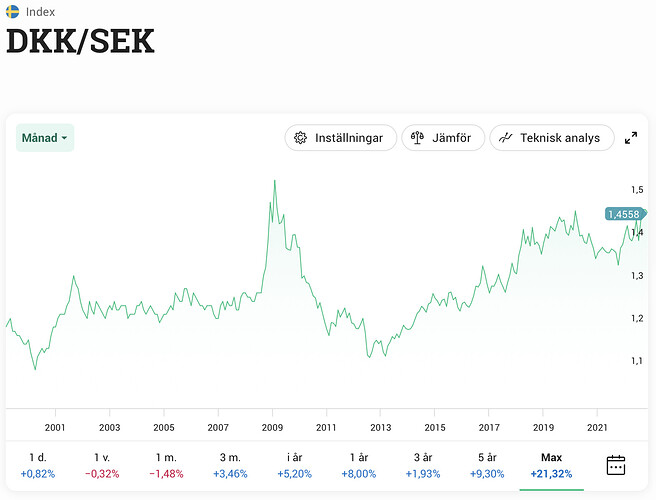Open the calendar date range picker icon
Screen dimensions: 656x500
click(616, 465)
